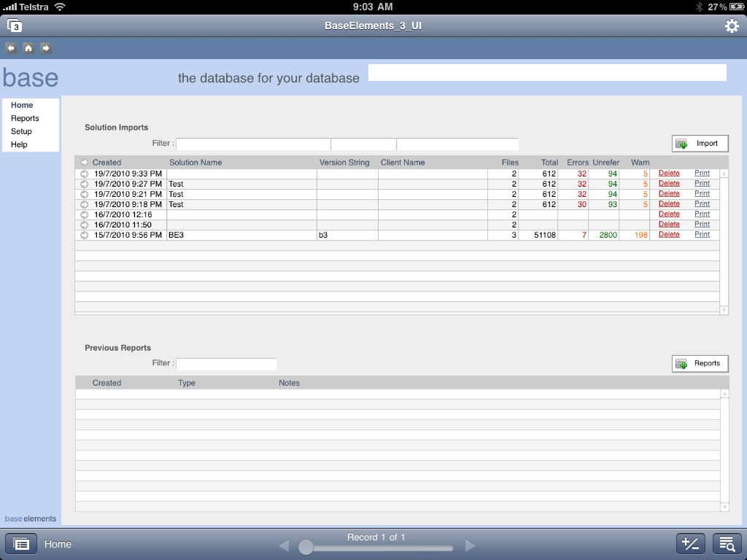Image resolution: width=747 pixels, height=560 pixels.
Task: Open Help in the sidebar
Action: (19, 144)
